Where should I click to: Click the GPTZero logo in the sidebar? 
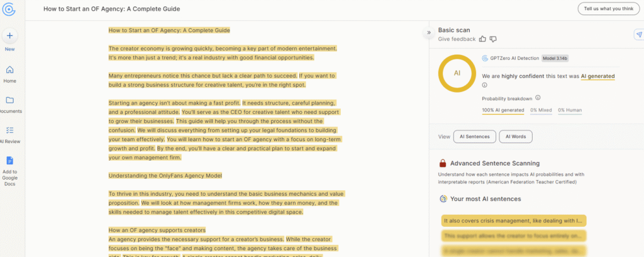(x=9, y=9)
